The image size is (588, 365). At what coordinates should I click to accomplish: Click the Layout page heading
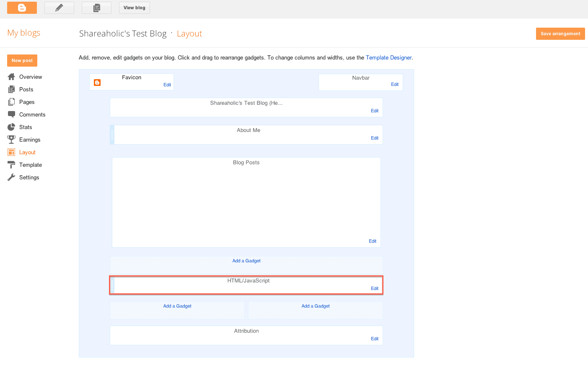pos(189,34)
